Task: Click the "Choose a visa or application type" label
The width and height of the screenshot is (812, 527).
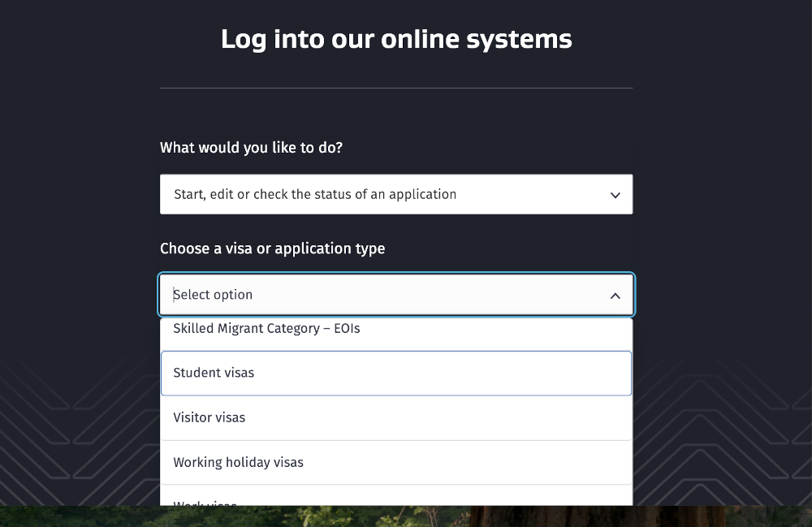Action: click(272, 248)
